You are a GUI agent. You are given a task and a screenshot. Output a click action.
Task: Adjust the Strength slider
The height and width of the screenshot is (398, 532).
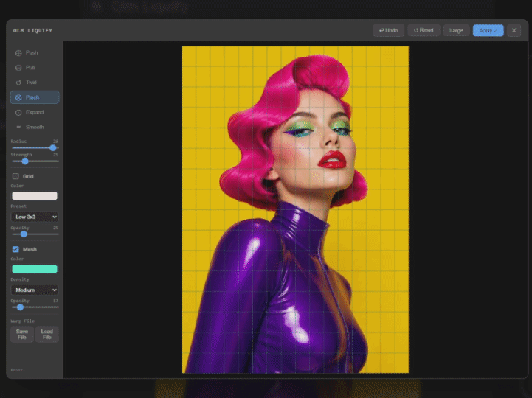pyautogui.click(x=35, y=161)
